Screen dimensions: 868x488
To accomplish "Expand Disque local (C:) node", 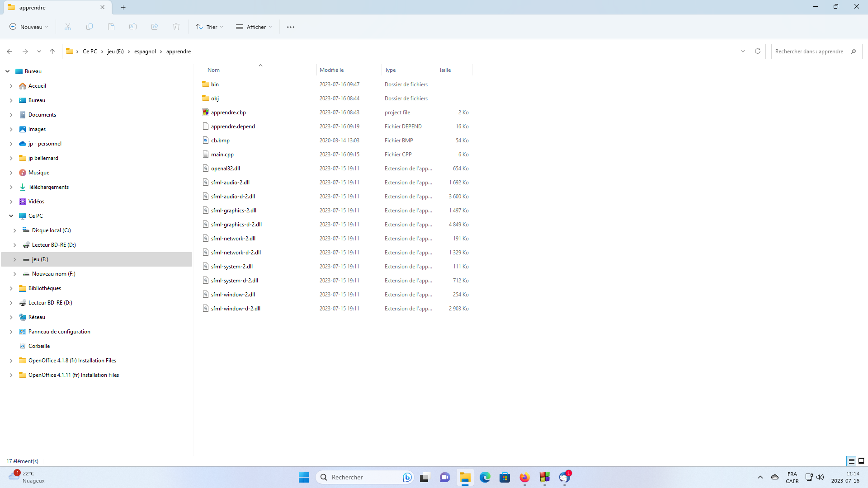I will tap(15, 230).
